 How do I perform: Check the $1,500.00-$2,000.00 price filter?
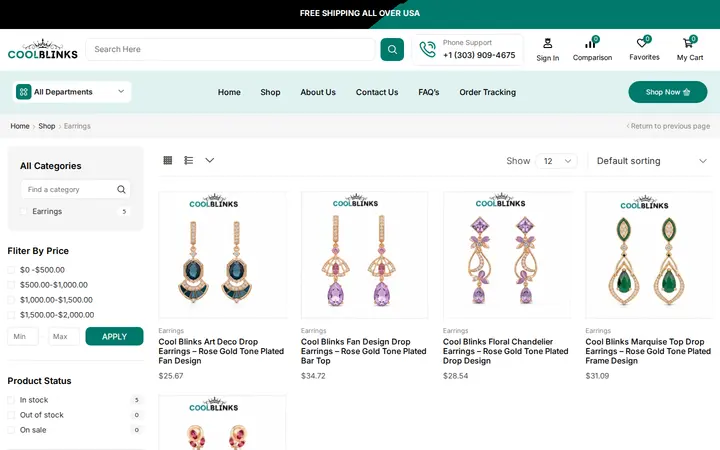click(x=11, y=315)
